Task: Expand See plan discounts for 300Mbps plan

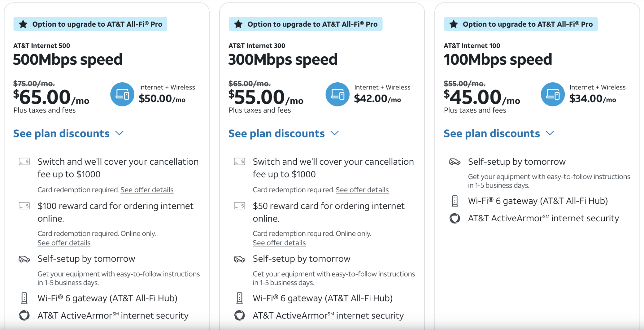Action: (x=283, y=133)
